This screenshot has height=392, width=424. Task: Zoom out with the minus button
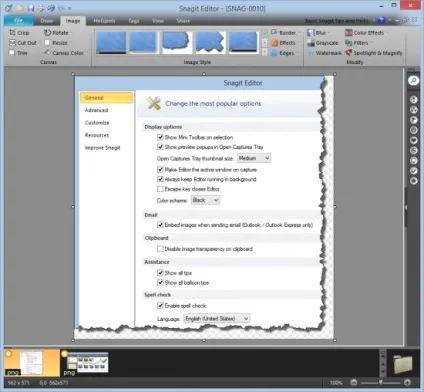tap(354, 383)
